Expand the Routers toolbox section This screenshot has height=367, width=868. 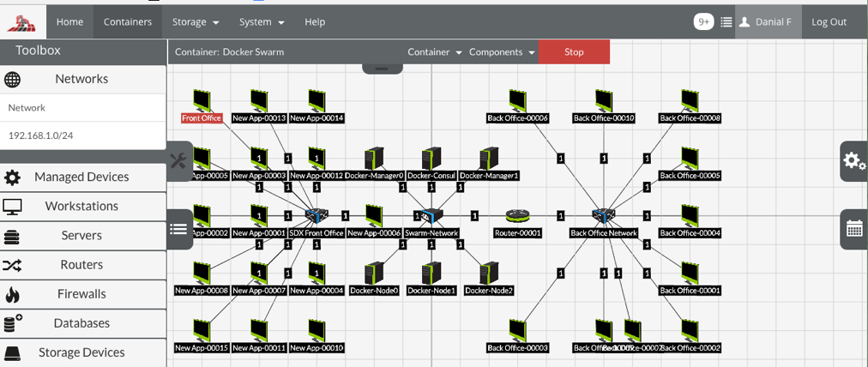pyautogui.click(x=83, y=265)
